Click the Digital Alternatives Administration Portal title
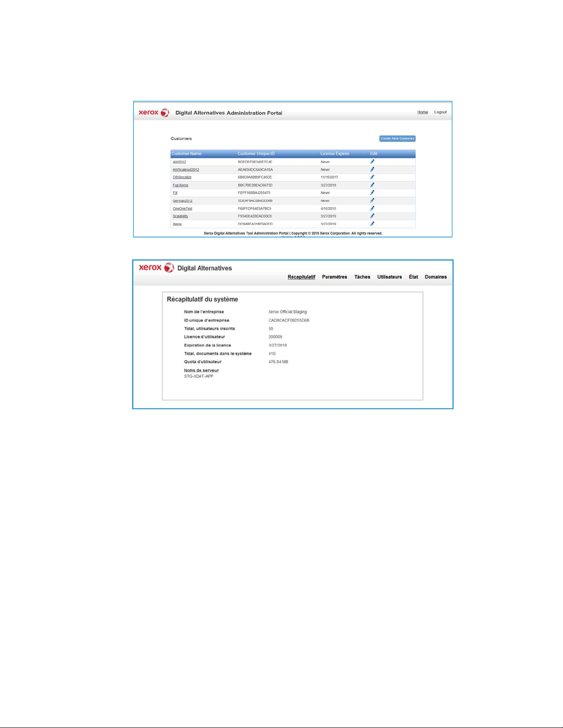Viewport: 563px width, 728px height. pyautogui.click(x=229, y=113)
